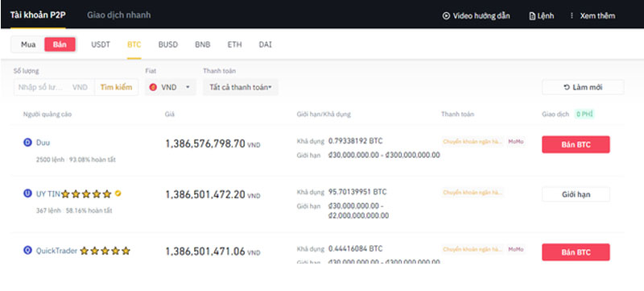Open the VND fiat dropdown
Screen dimensions: 644x291
tap(170, 88)
